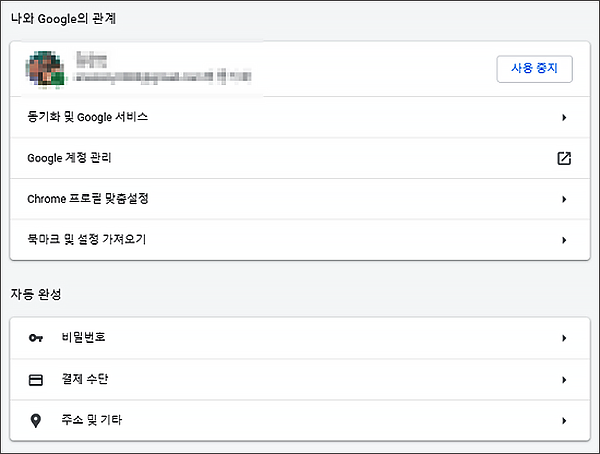The width and height of the screenshot is (600, 454).
Task: Click the arrow icon on 주소 및 기타 row
Action: tap(564, 421)
